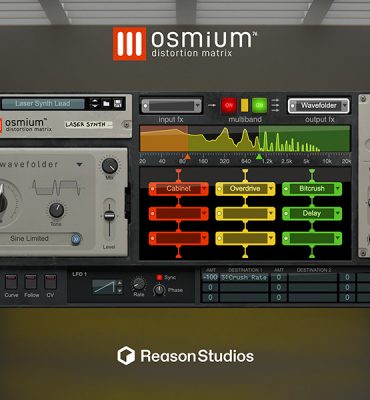Click the multiband parallel routing arrows icon
The height and width of the screenshot is (400, 370).
[275, 105]
